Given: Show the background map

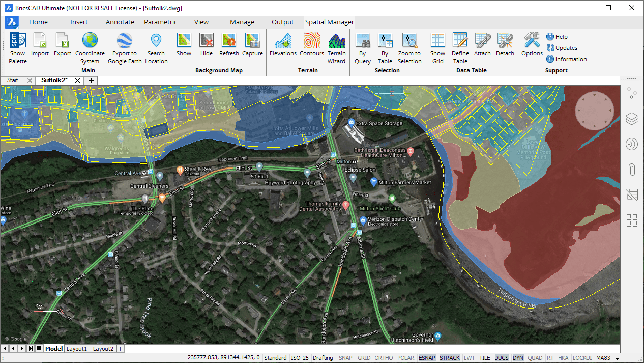Looking at the screenshot, I should 184,45.
